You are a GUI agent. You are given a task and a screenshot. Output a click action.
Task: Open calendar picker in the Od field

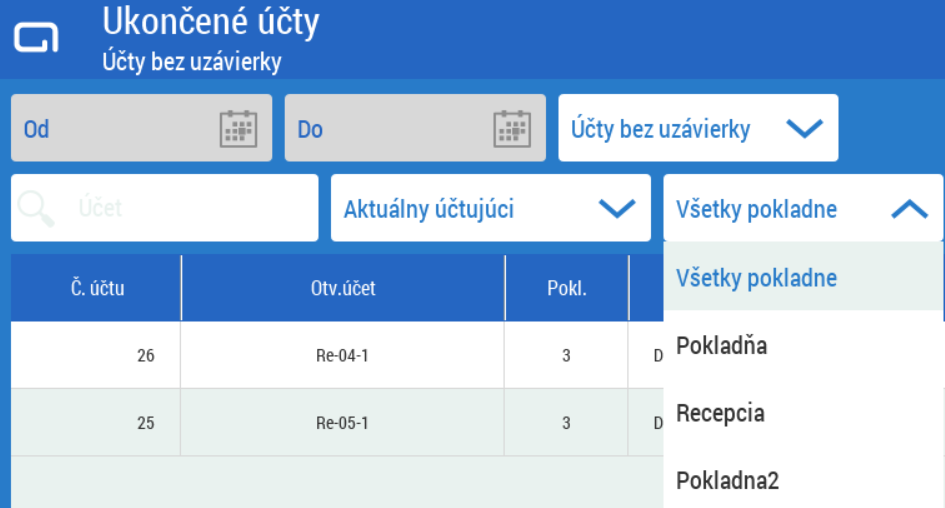pyautogui.click(x=238, y=129)
